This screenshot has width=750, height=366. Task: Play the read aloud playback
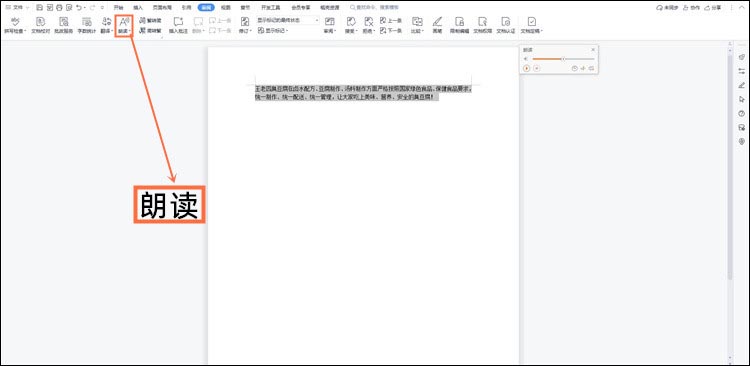click(x=526, y=68)
